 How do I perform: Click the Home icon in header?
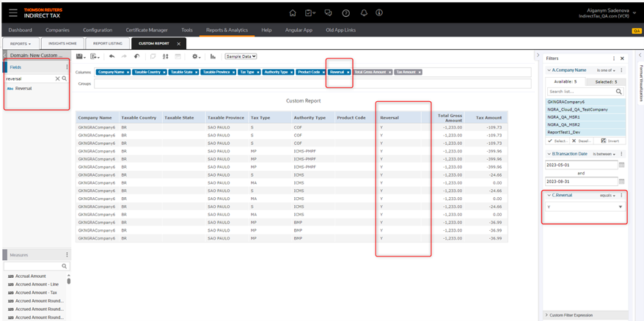pos(293,12)
